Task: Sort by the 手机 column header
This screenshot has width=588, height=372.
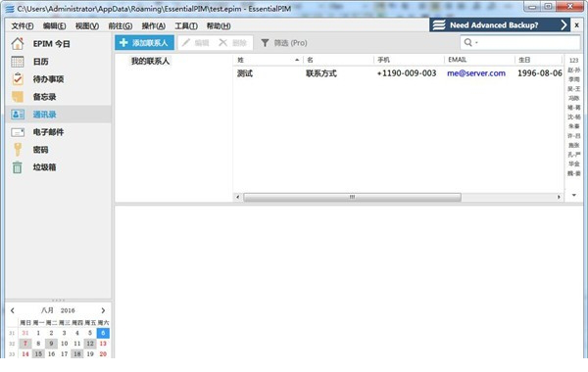Action: [409, 60]
